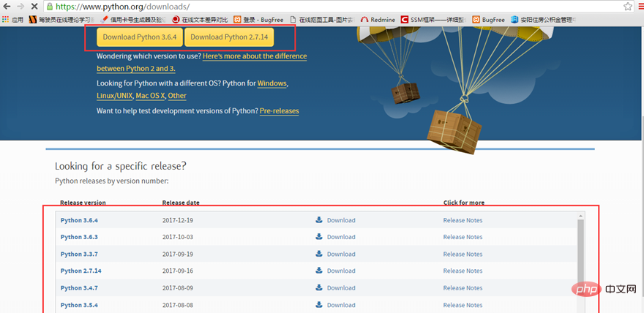
Task: Open Release Notes for Python 3.4.7
Action: 463,288
